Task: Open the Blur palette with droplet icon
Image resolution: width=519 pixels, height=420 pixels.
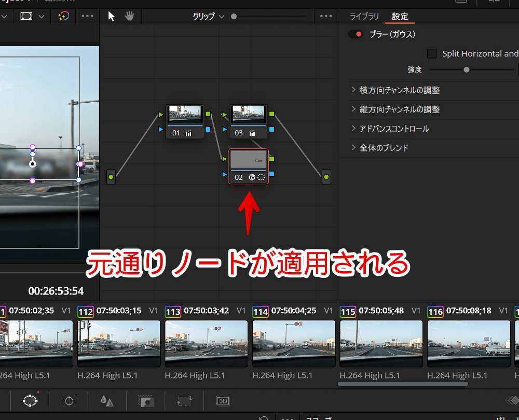Action: (x=106, y=400)
